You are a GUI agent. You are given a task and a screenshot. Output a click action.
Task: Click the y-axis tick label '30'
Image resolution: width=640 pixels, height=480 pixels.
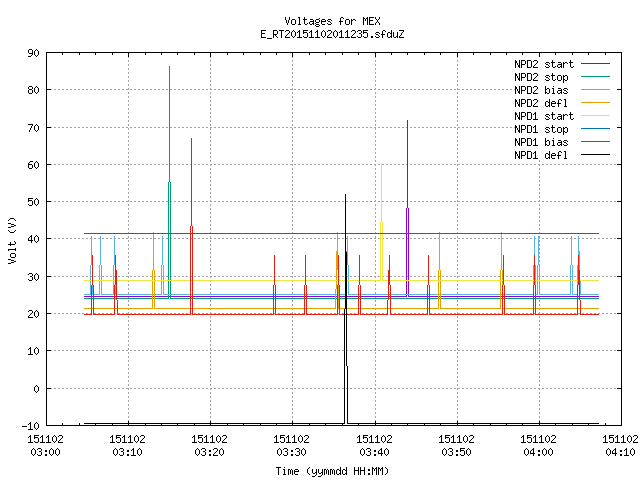(x=33, y=277)
